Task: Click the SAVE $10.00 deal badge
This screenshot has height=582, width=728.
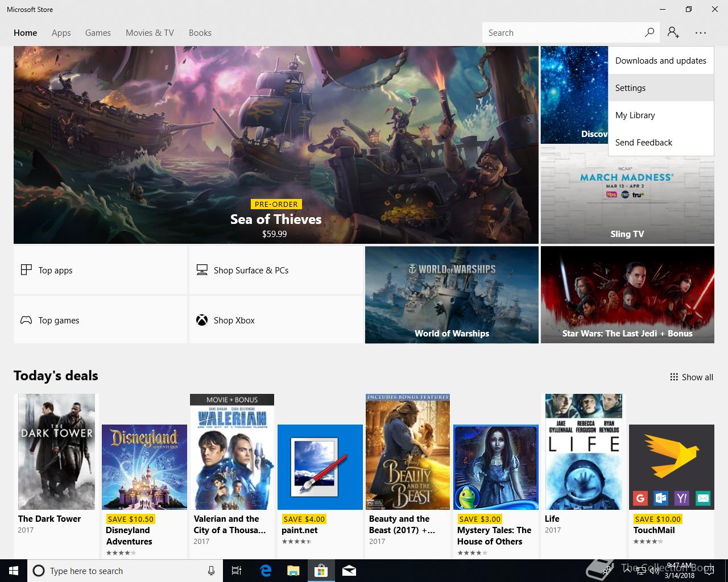Action: click(x=657, y=519)
